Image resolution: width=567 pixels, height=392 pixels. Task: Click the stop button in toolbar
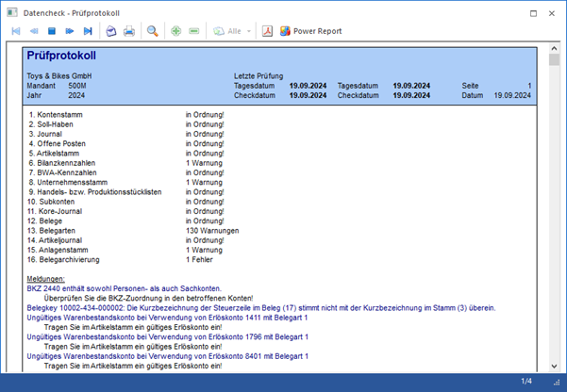pos(52,31)
